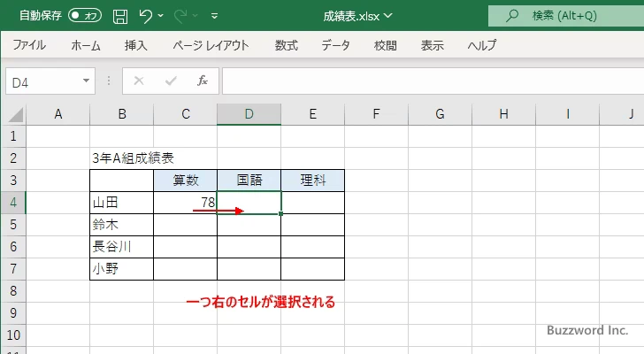Image resolution: width=644 pixels, height=354 pixels.
Task: Select column H header
Action: pyautogui.click(x=503, y=114)
